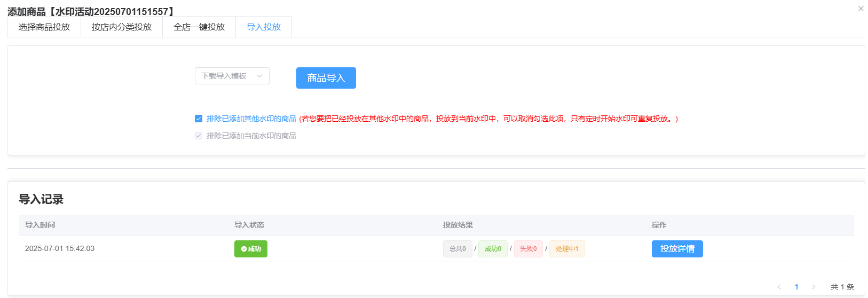Switch to 选择商品投放 tab
This screenshot has height=298, width=868.
point(44,27)
